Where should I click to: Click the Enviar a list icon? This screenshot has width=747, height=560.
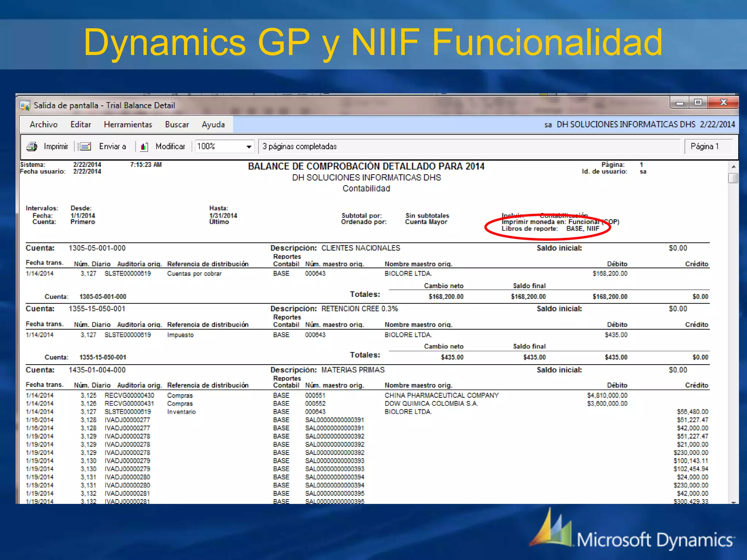[x=85, y=146]
